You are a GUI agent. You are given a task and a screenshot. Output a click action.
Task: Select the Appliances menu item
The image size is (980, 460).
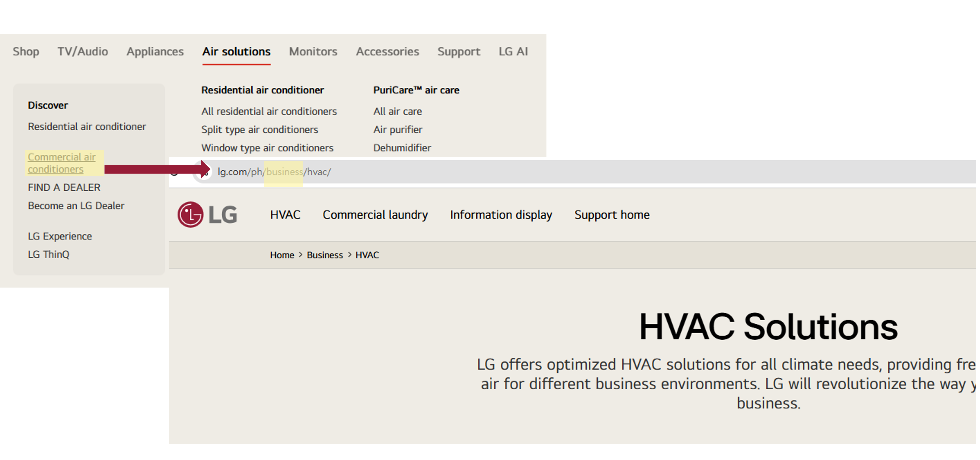click(x=155, y=51)
